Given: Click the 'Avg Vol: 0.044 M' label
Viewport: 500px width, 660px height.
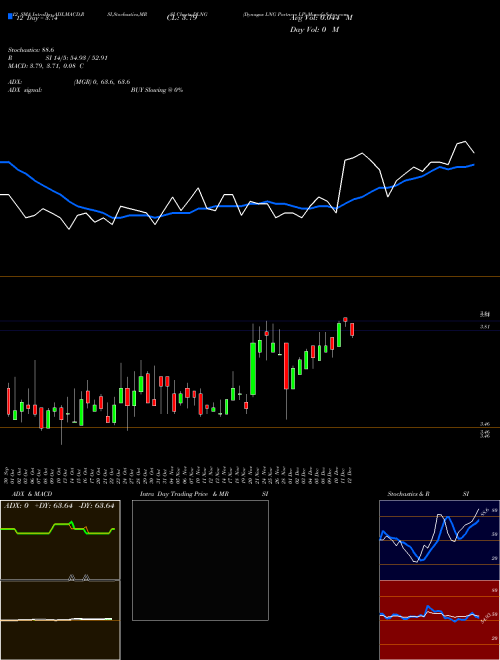Looking at the screenshot, I should click(321, 18).
